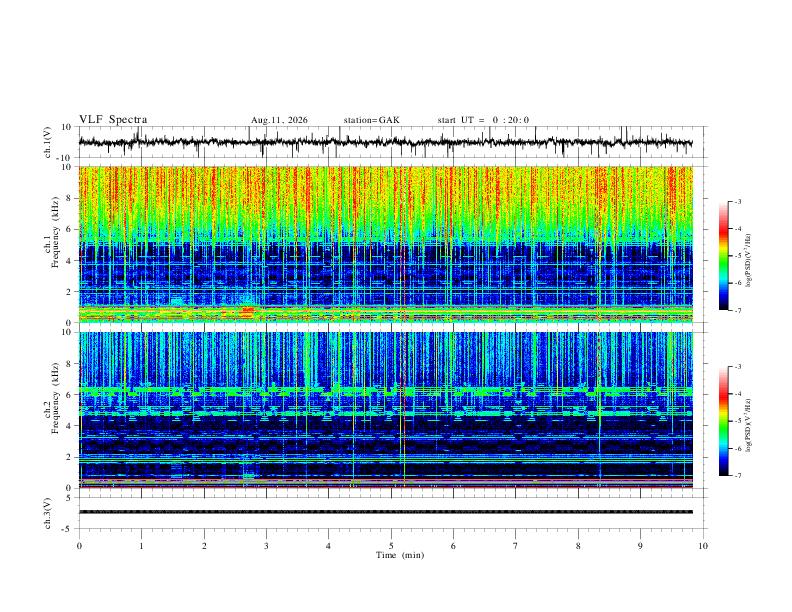Click the ch.3(V) axis label
Image resolution: width=792 pixels, height=612 pixels.
coord(48,514)
